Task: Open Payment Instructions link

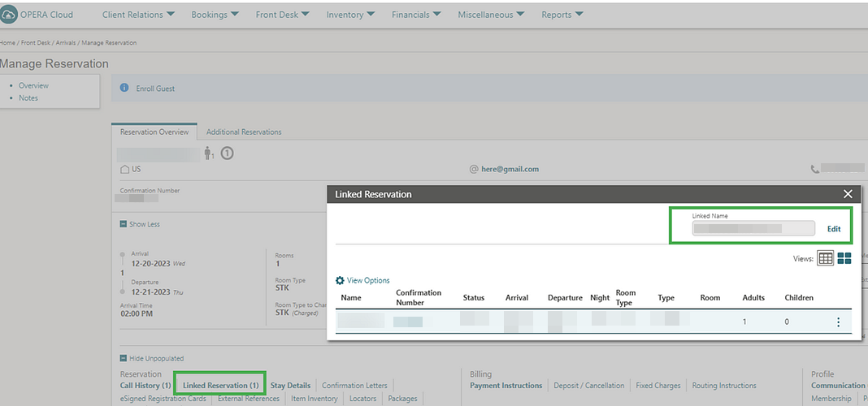Action: coord(506,386)
